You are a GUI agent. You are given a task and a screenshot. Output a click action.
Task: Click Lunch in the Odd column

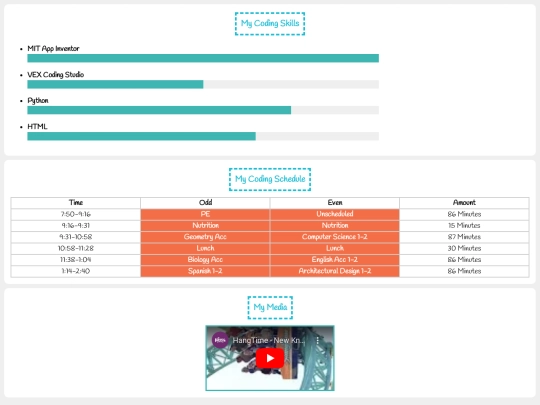click(x=205, y=248)
